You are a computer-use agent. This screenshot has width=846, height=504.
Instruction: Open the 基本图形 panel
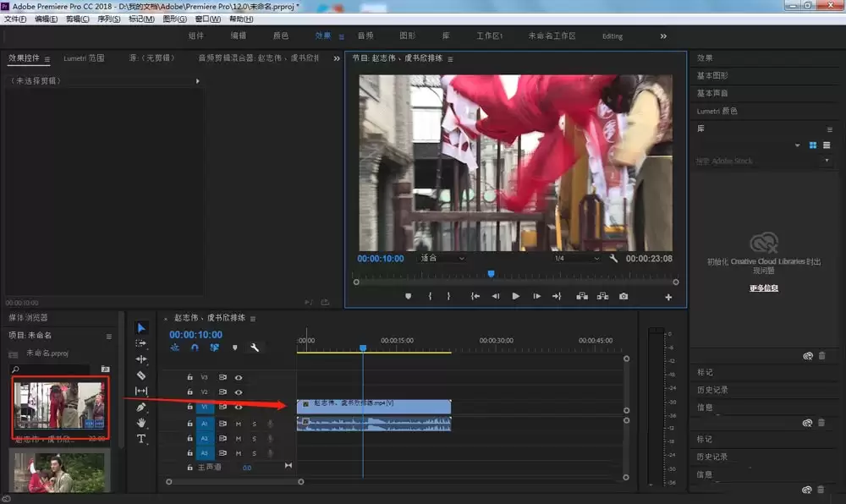coord(712,75)
